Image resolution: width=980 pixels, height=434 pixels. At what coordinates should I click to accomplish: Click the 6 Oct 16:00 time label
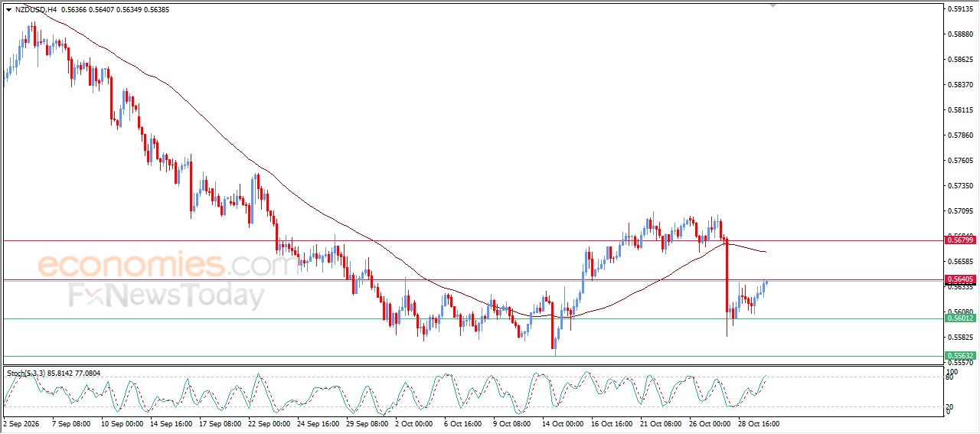click(x=465, y=423)
